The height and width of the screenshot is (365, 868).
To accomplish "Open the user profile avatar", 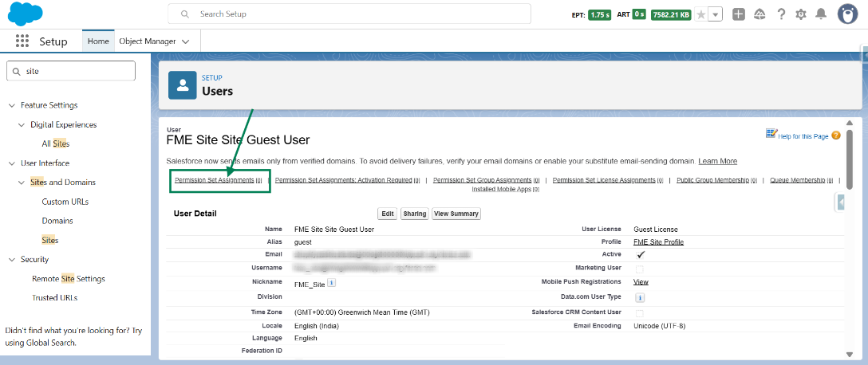I will coord(847,14).
